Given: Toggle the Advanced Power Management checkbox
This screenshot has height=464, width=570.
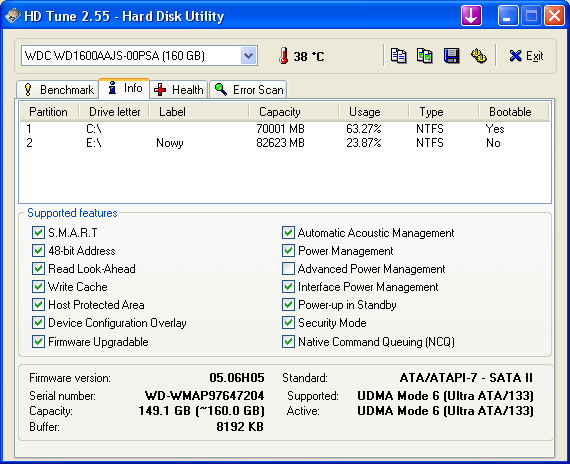Looking at the screenshot, I should [x=288, y=269].
